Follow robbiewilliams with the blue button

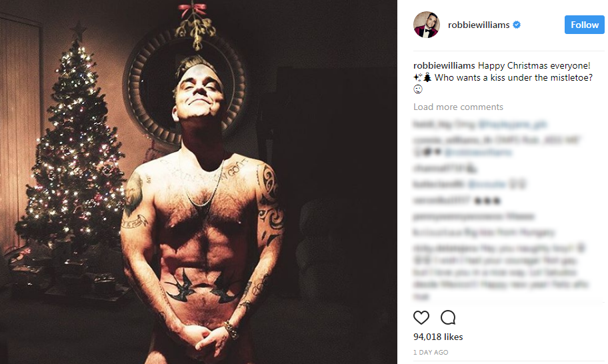tap(585, 25)
